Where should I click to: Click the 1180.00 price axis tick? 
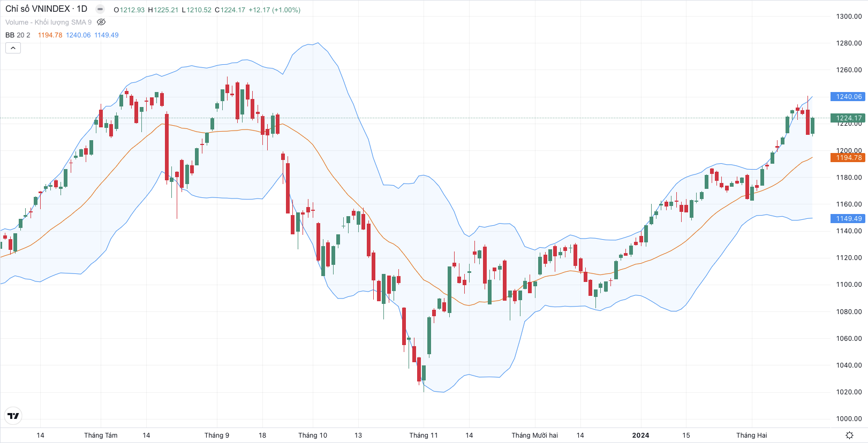click(x=849, y=177)
